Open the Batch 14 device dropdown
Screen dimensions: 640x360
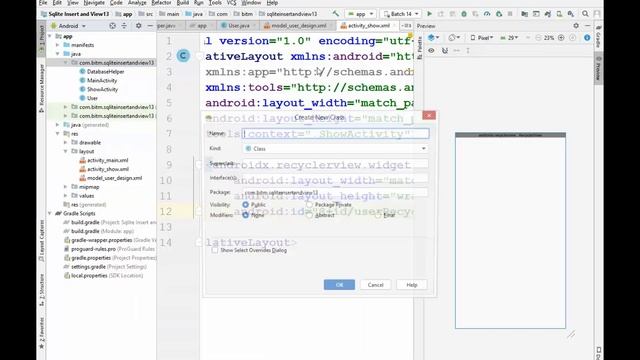coord(401,14)
